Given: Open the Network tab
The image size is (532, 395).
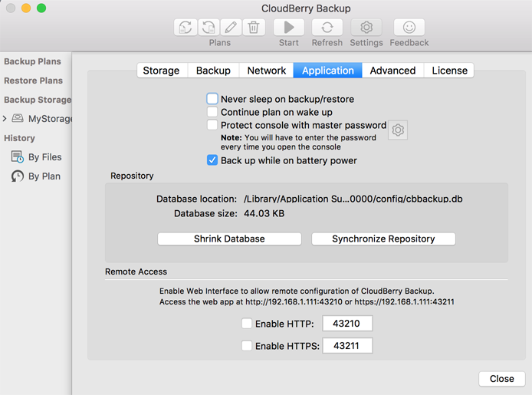Looking at the screenshot, I should coord(266,71).
